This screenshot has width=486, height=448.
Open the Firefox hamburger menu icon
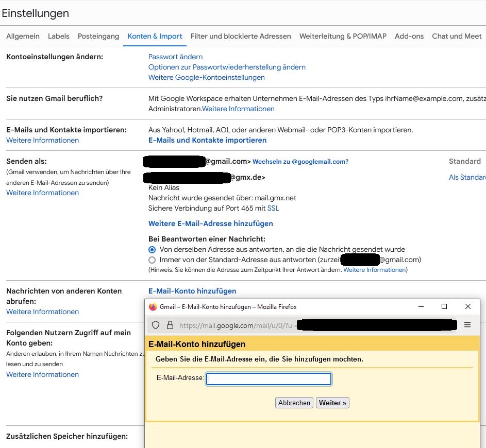click(x=467, y=325)
